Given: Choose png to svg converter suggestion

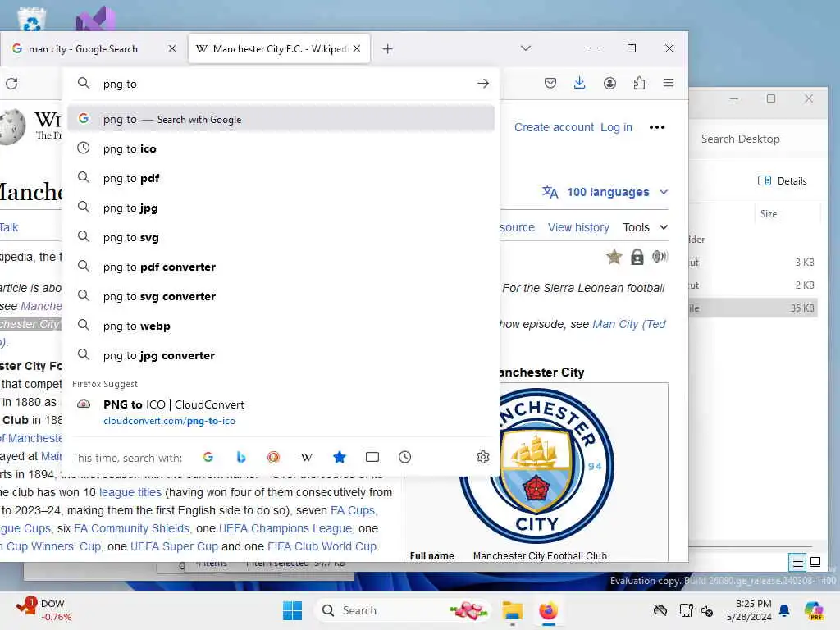Looking at the screenshot, I should click(281, 296).
